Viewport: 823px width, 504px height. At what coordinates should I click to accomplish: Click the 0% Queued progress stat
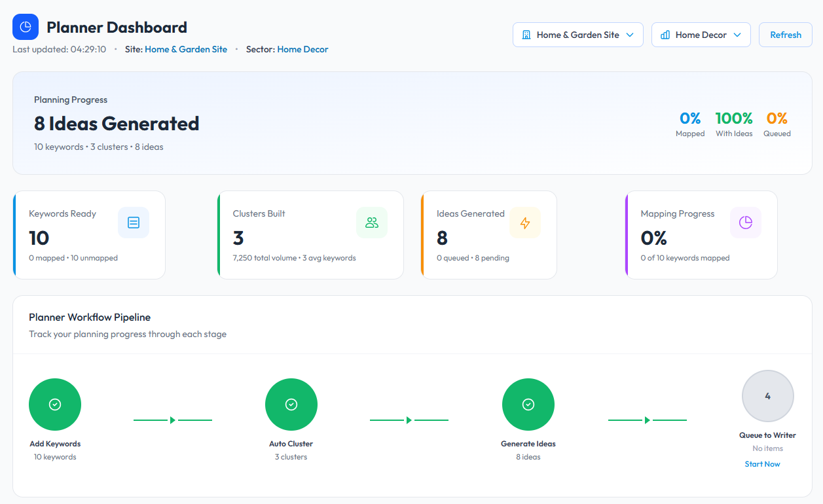[x=777, y=124]
